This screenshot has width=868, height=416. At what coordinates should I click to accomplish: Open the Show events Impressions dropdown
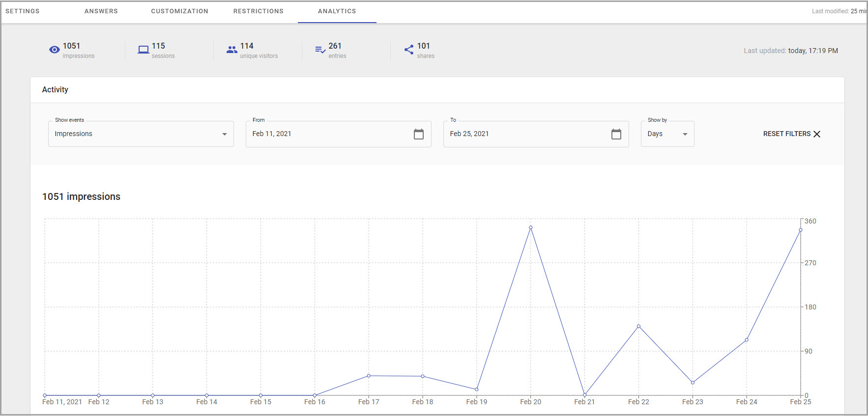141,134
